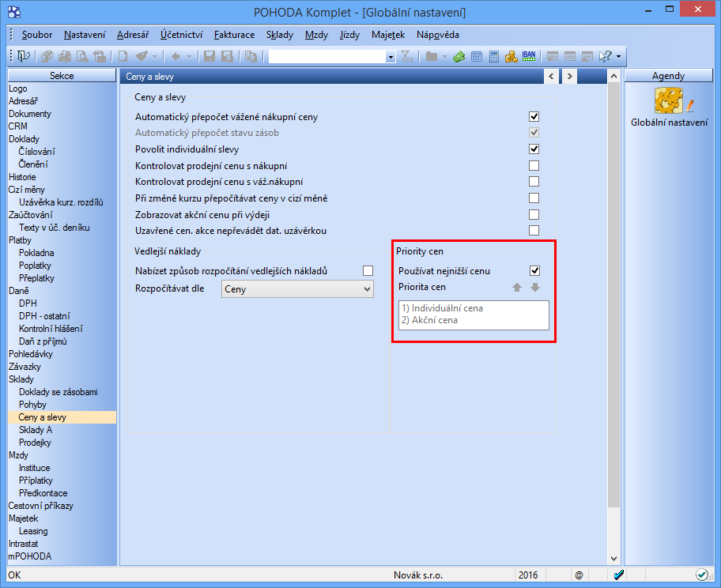Viewport: 721px width, 588px height.
Task: Open the Nastavení menu
Action: click(x=85, y=35)
